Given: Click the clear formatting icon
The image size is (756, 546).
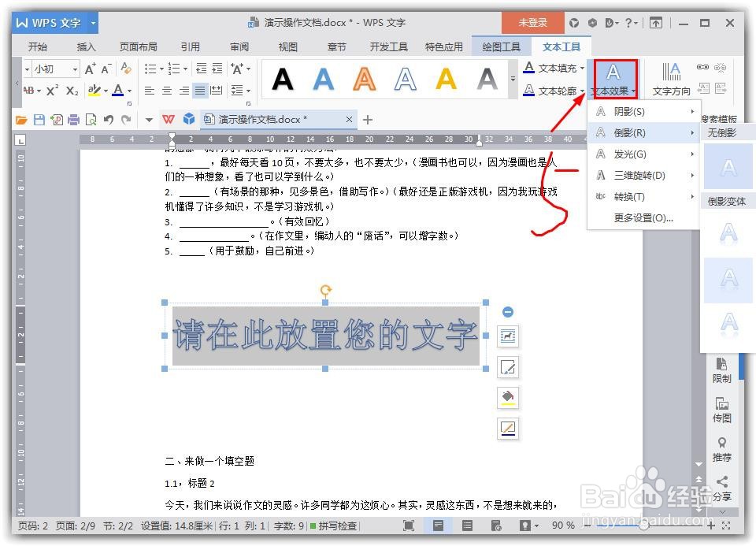Looking at the screenshot, I should (124, 70).
